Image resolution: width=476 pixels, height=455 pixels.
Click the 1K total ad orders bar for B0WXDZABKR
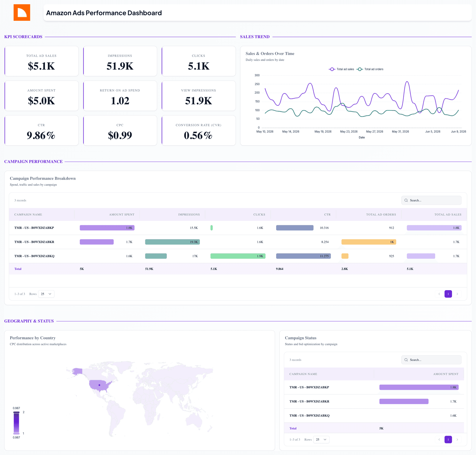pos(369,242)
